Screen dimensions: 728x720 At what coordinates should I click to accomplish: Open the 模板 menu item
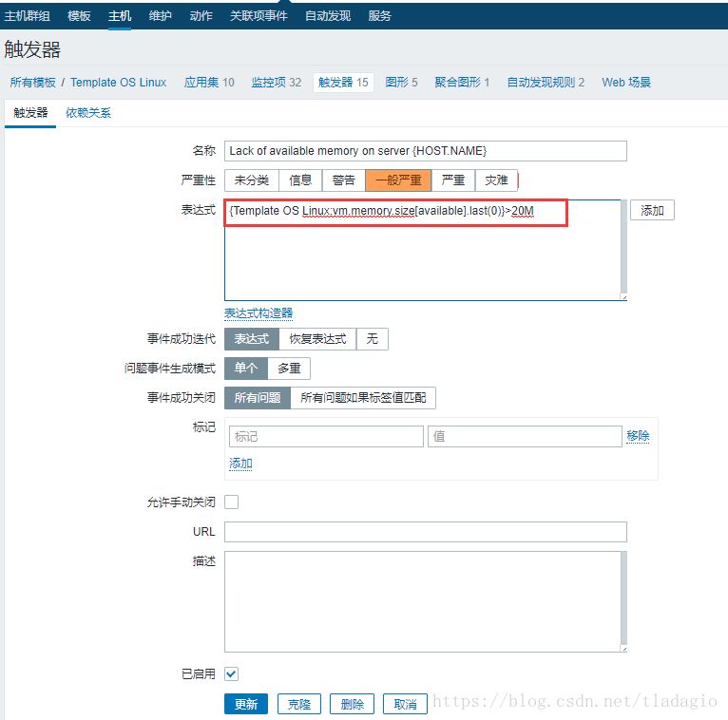click(x=79, y=16)
